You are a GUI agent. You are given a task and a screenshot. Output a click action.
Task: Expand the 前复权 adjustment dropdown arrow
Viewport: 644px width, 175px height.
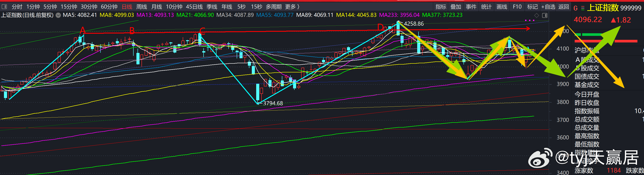tap(58, 15)
